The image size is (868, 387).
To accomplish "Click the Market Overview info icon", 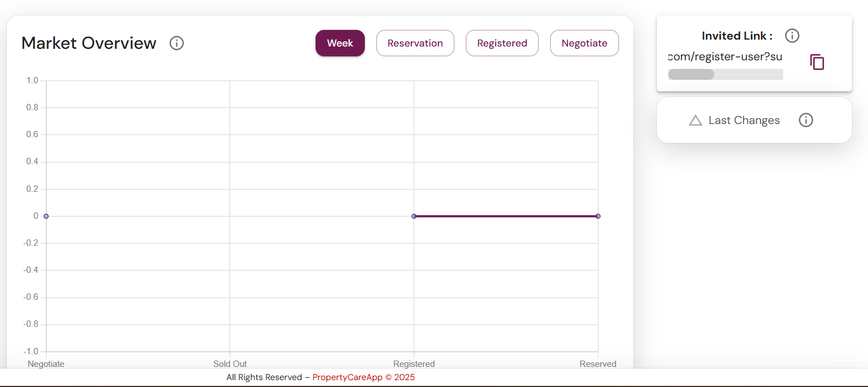I will [x=177, y=43].
